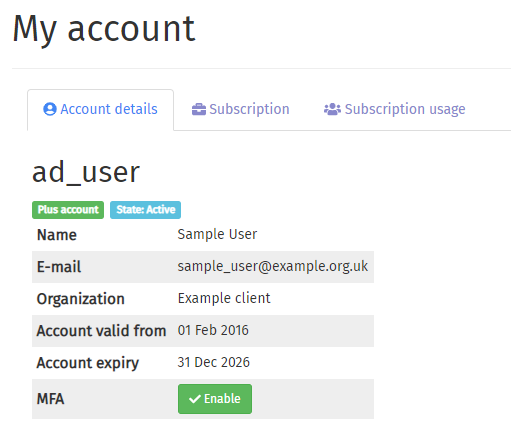Click the Example client organization value
This screenshot has height=432, width=511.
pyautogui.click(x=224, y=298)
